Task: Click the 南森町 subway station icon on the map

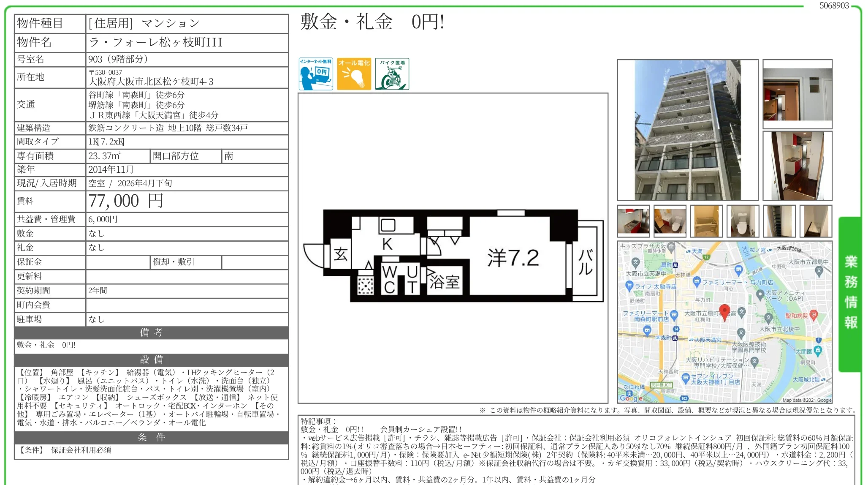Action: point(675,338)
